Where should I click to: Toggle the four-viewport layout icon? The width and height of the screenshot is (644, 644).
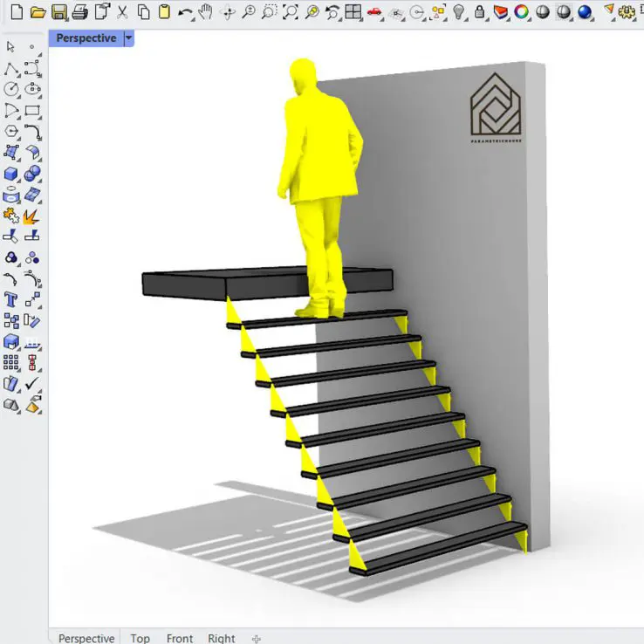(353, 12)
